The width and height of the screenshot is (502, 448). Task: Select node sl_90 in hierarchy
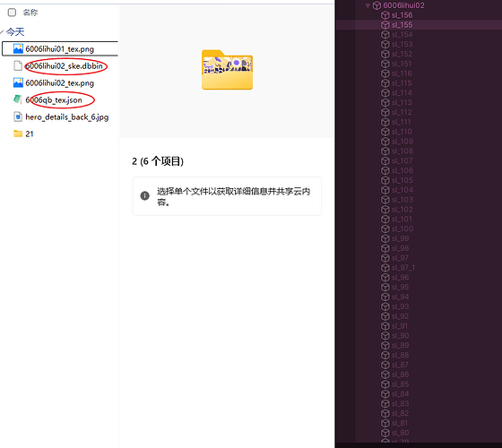400,335
